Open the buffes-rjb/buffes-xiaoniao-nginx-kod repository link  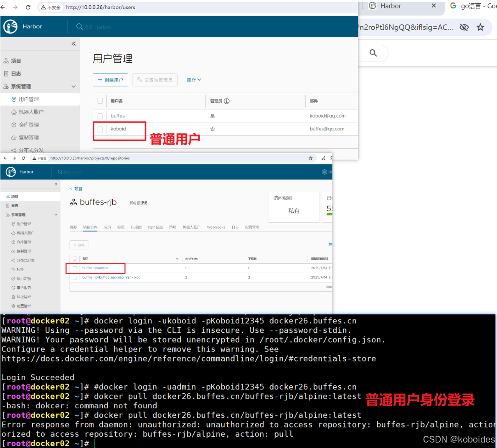pos(111,277)
